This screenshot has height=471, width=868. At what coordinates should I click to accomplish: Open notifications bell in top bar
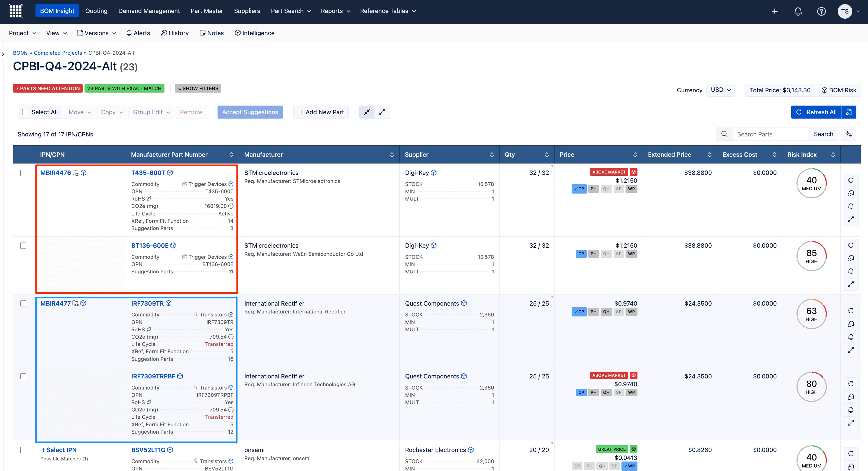click(798, 11)
